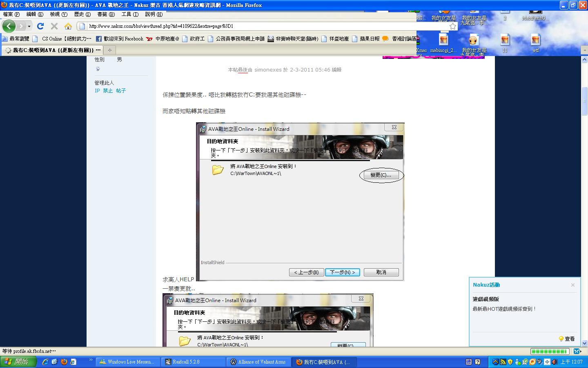Viewport: 588px width, 368px height.
Task: View the second Install Wizard screenshot image
Action: 268,320
